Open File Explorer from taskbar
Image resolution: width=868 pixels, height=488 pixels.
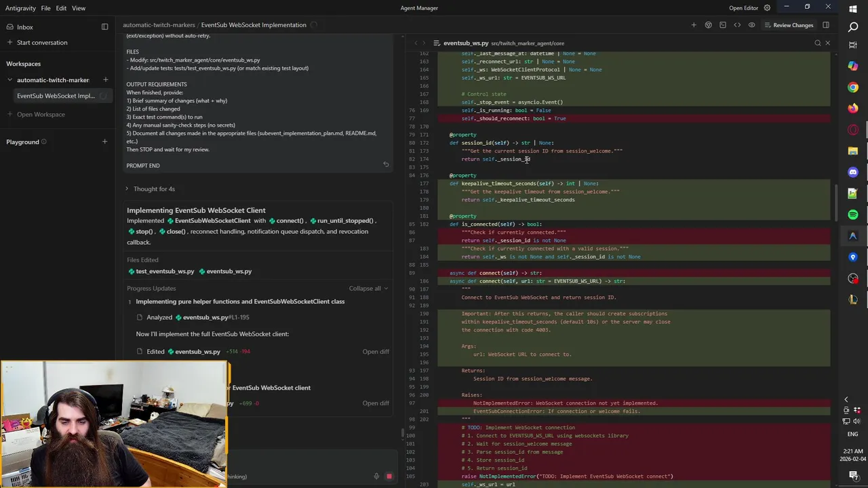[853, 151]
